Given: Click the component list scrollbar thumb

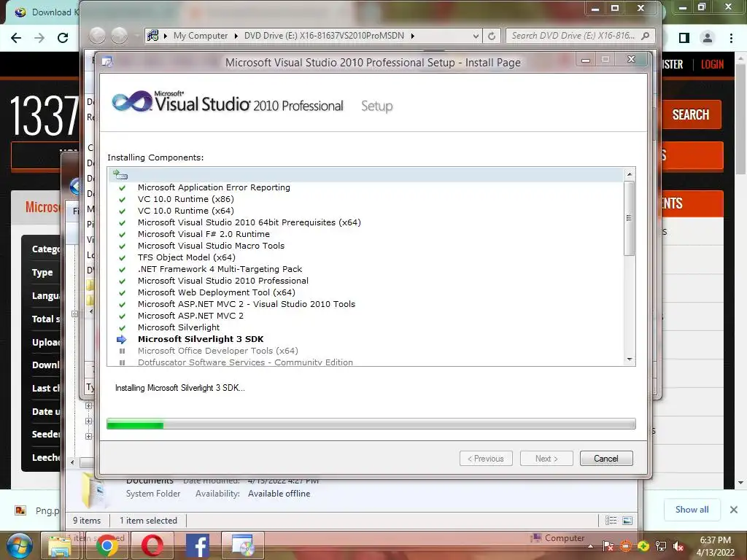Looking at the screenshot, I should click(x=629, y=219).
